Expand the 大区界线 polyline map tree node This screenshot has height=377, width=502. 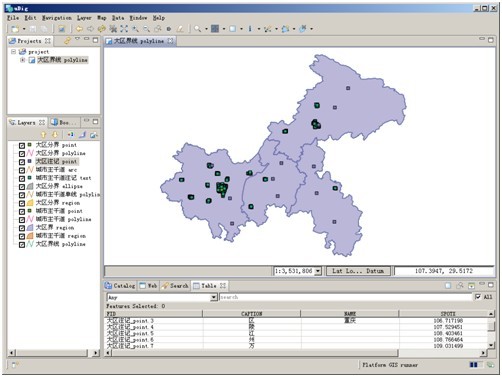click(22, 60)
